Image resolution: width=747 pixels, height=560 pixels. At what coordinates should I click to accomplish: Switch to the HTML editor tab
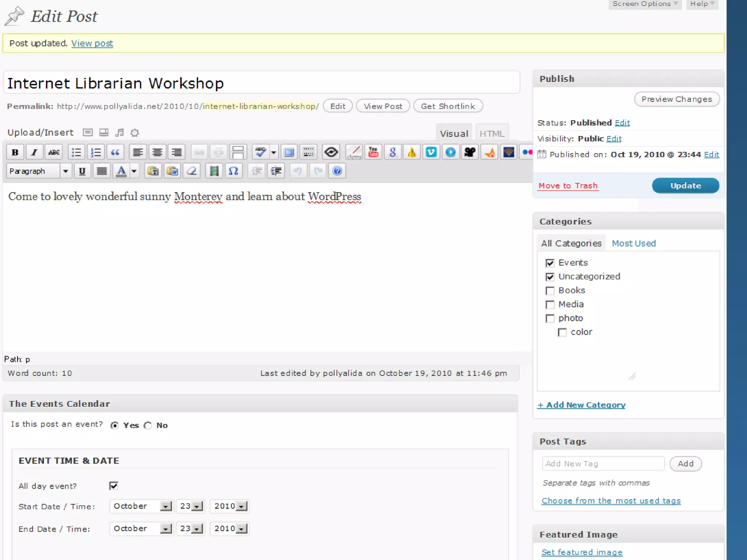(x=492, y=134)
